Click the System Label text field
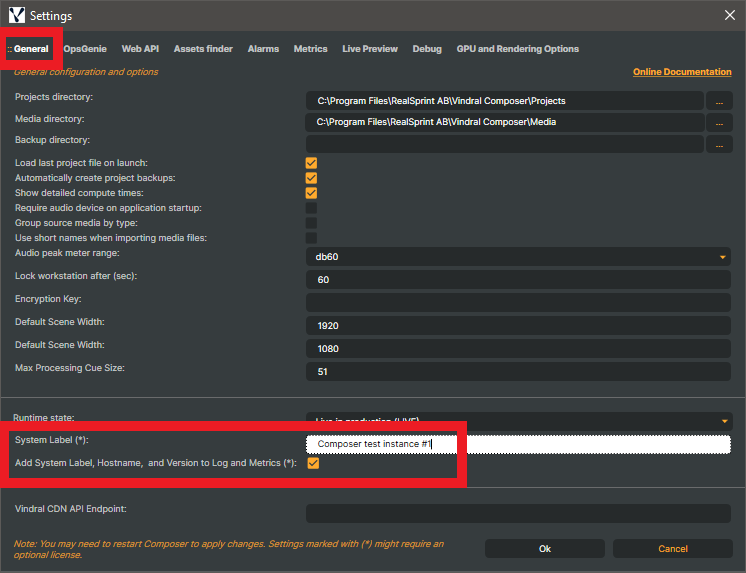 click(518, 444)
